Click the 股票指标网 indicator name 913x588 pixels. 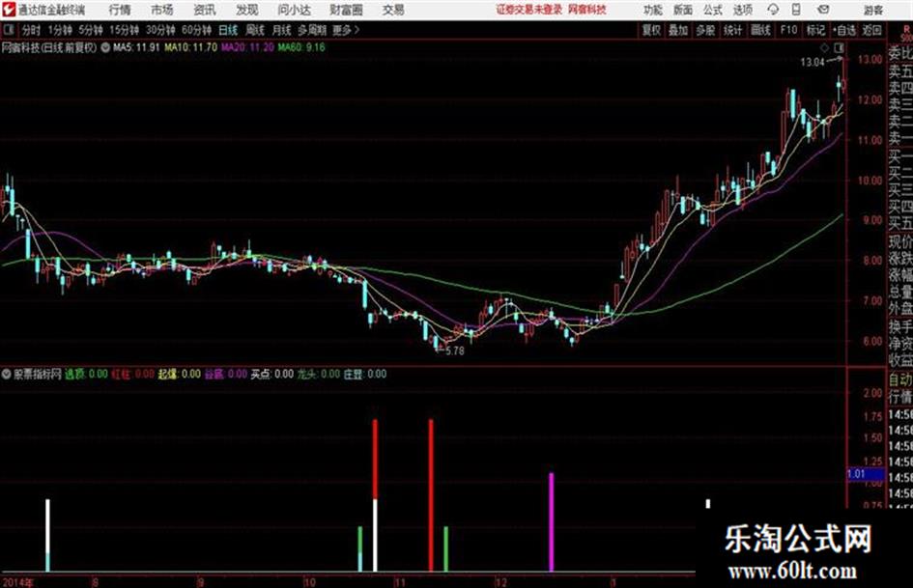click(x=38, y=374)
